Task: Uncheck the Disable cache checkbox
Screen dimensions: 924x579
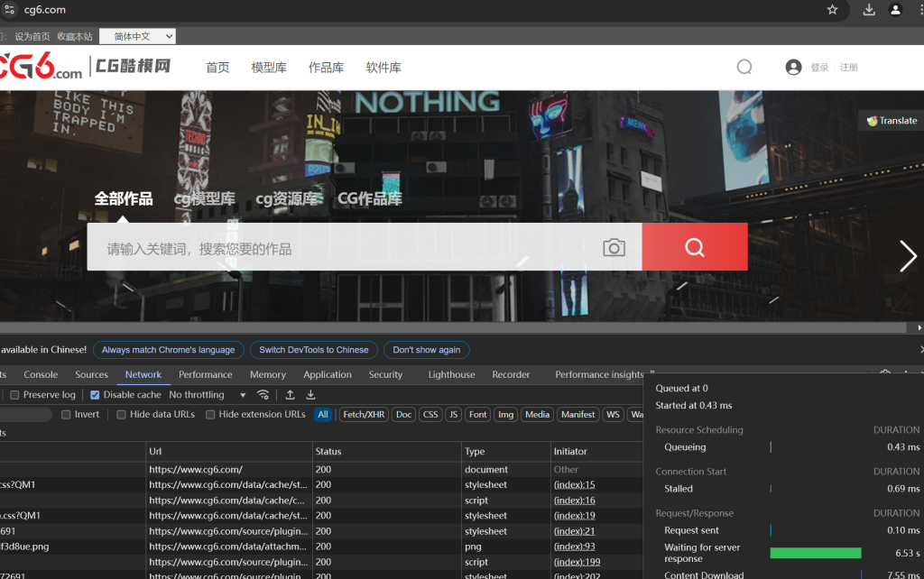Action: [x=96, y=395]
